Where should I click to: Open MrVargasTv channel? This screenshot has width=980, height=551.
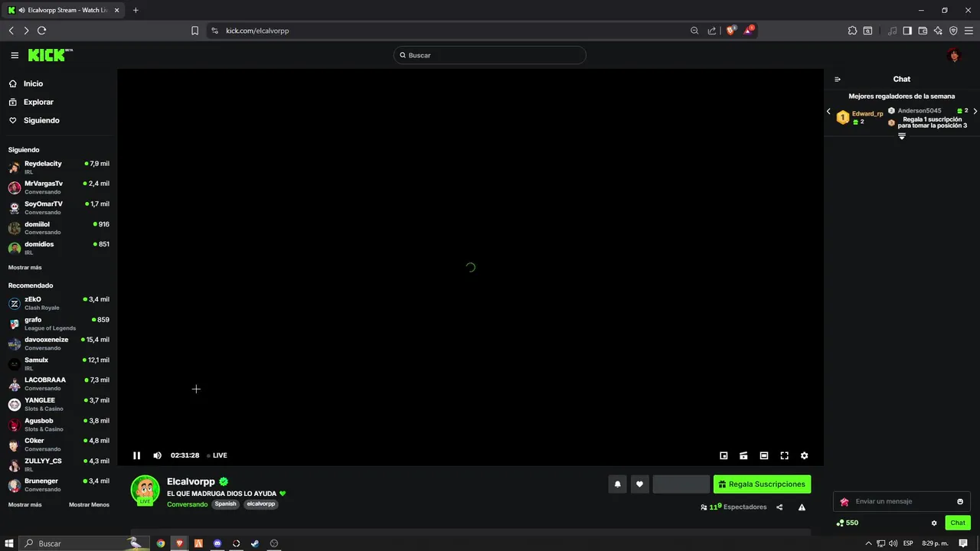(x=59, y=187)
